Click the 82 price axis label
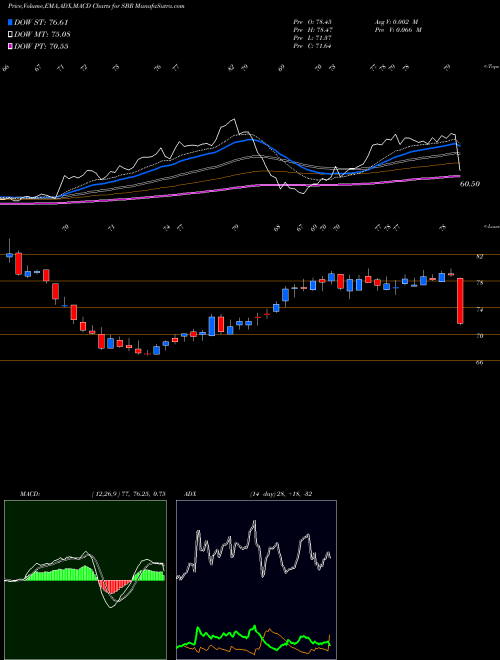This screenshot has width=500, height=660. click(479, 256)
